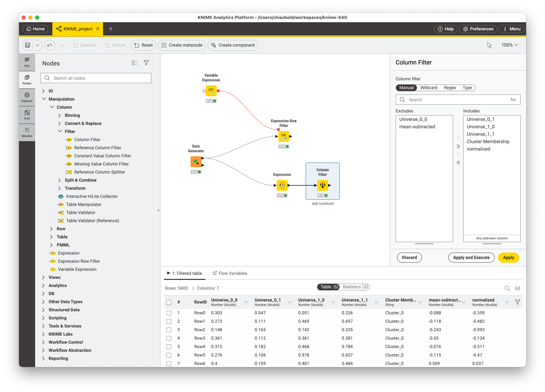Image resolution: width=545 pixels, height=392 pixels.
Task: Select the Regex tab in the Column filter
Action: pos(450,87)
